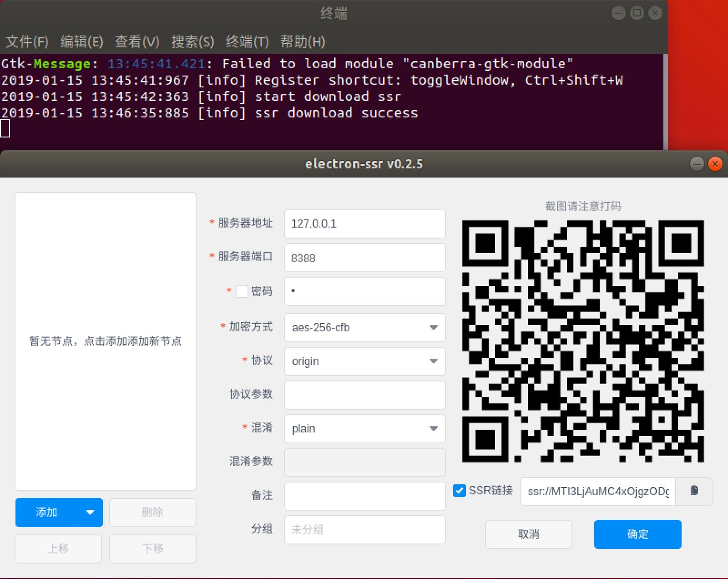This screenshot has height=579, width=728.
Task: Uncheck the SSR链接 checkbox
Action: pos(460,491)
